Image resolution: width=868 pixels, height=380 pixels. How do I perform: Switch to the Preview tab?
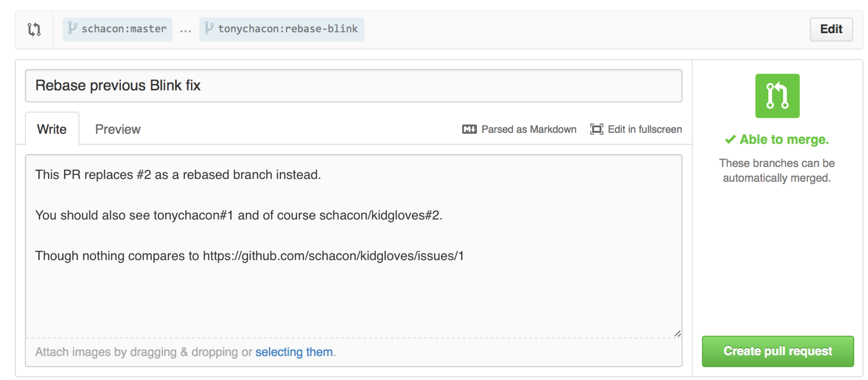click(118, 129)
